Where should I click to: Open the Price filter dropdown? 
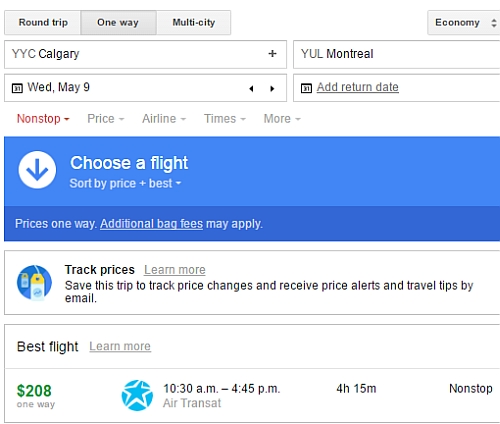coord(106,119)
